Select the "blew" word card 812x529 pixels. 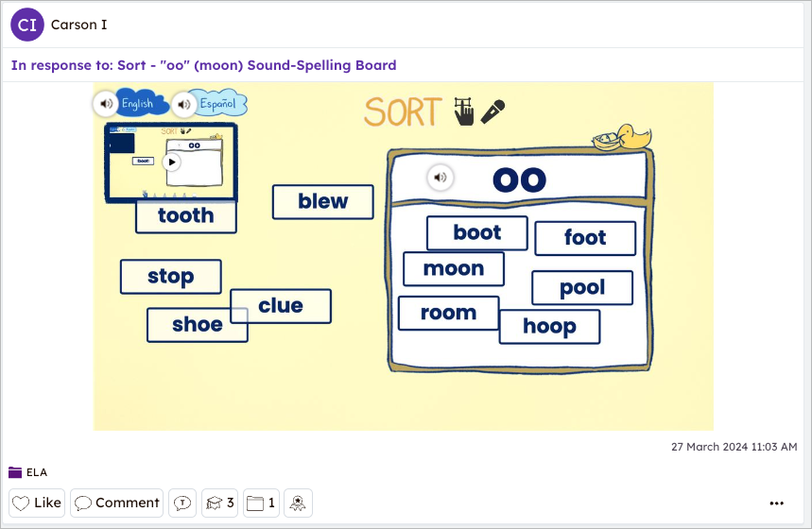point(322,201)
